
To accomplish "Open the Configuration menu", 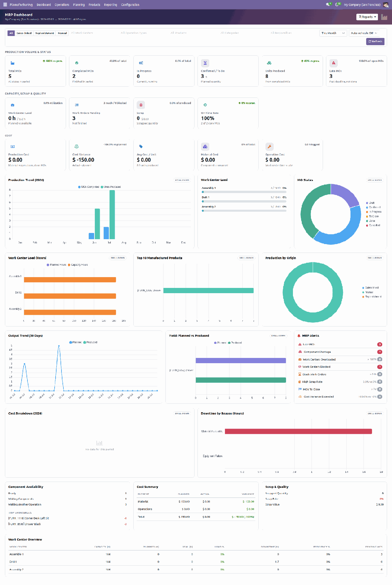I will click(130, 5).
